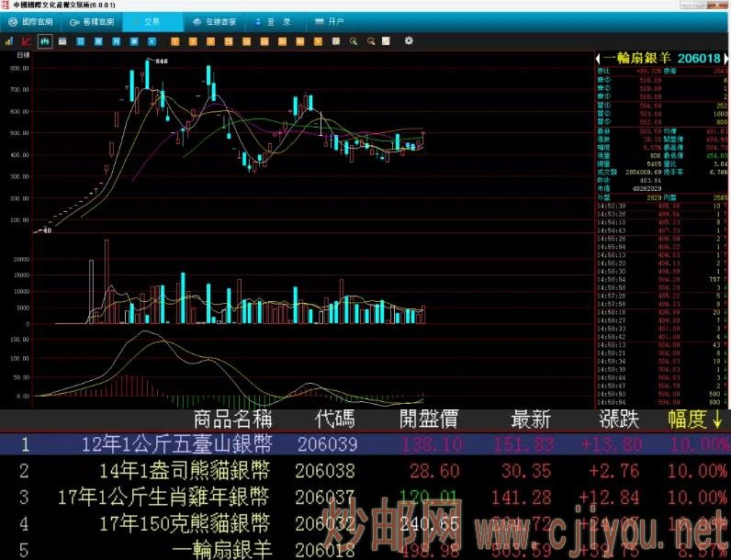The height and width of the screenshot is (560, 731).
Task: Click the blue X period icon
Action: [152, 41]
